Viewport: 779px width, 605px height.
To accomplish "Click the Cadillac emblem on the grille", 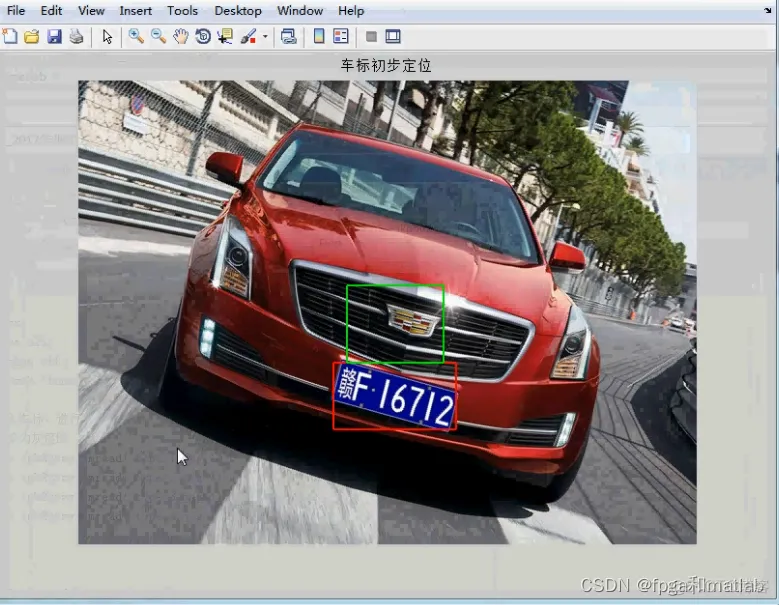I will tap(411, 320).
